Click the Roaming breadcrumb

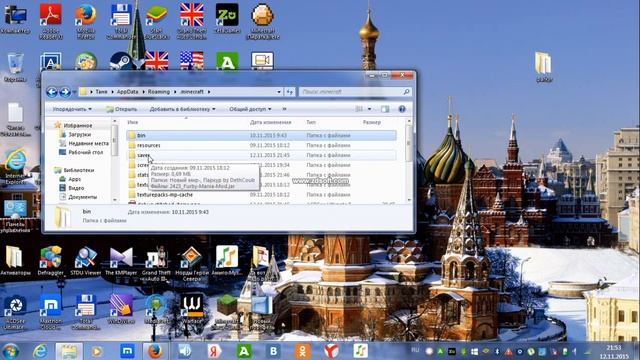coord(159,92)
